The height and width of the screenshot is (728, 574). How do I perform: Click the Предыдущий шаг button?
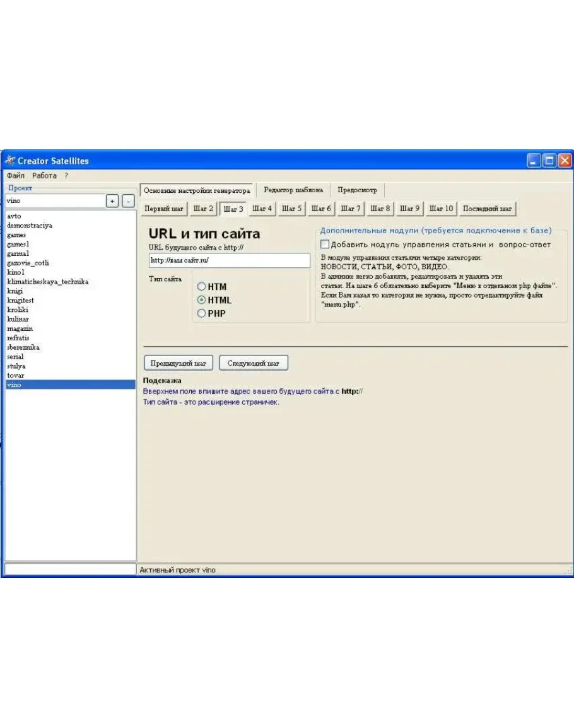coord(179,363)
